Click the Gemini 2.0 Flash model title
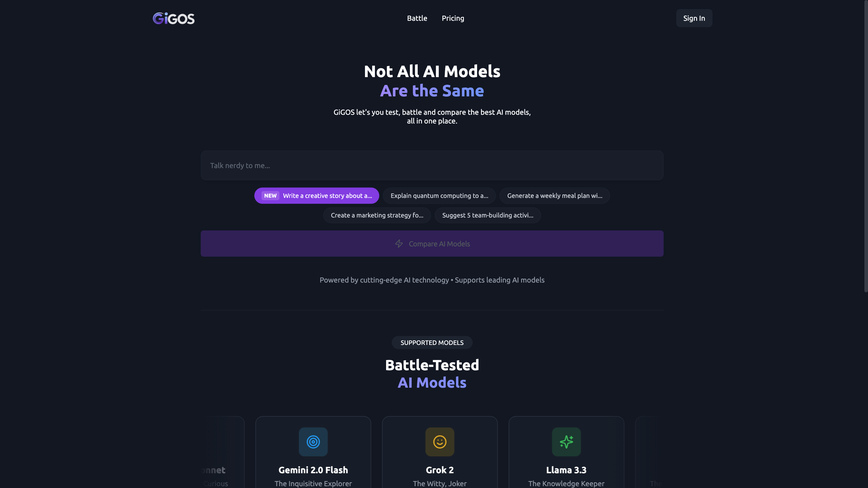Screen dimensions: 868x488 (x=313, y=470)
